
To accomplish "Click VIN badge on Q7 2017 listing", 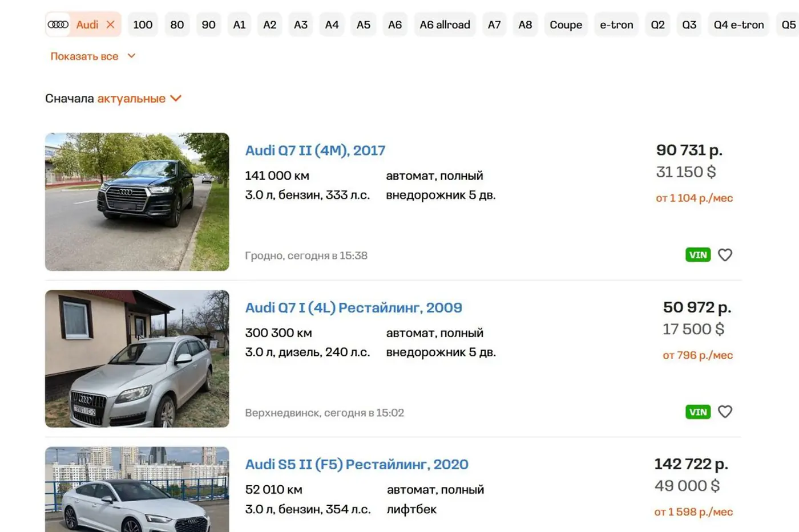I will 698,255.
